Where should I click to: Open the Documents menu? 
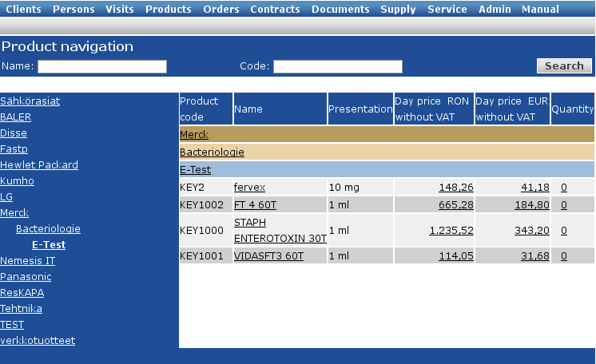(340, 9)
